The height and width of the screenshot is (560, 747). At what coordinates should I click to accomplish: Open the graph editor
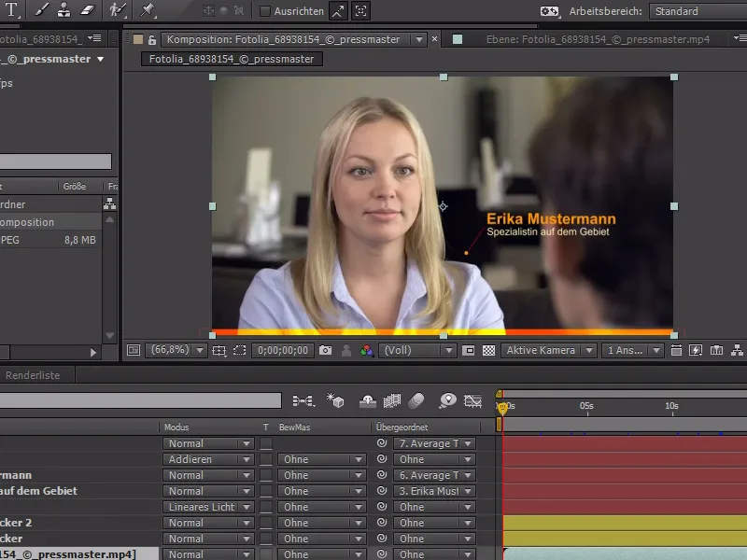tap(472, 401)
